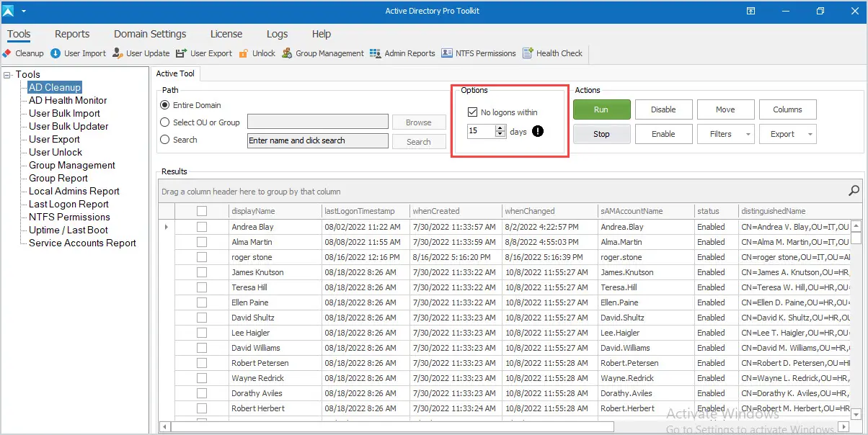868x435 pixels.
Task: Click the search name input field
Action: pyautogui.click(x=318, y=141)
